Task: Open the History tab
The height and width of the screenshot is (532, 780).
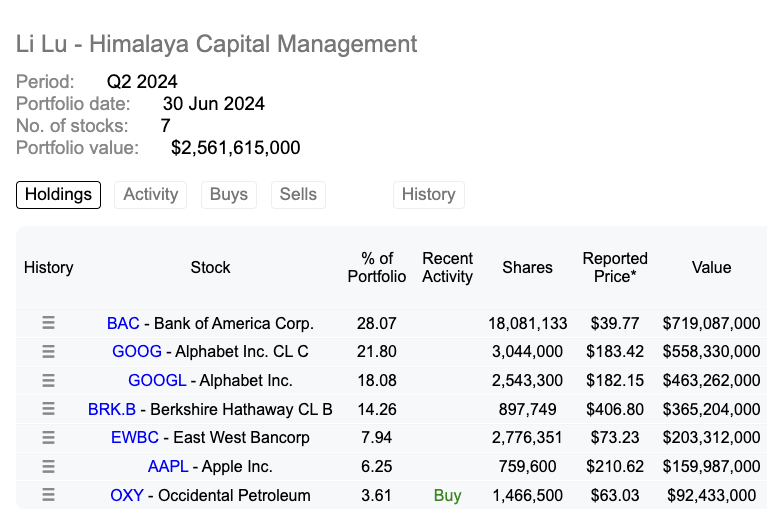Action: (428, 194)
